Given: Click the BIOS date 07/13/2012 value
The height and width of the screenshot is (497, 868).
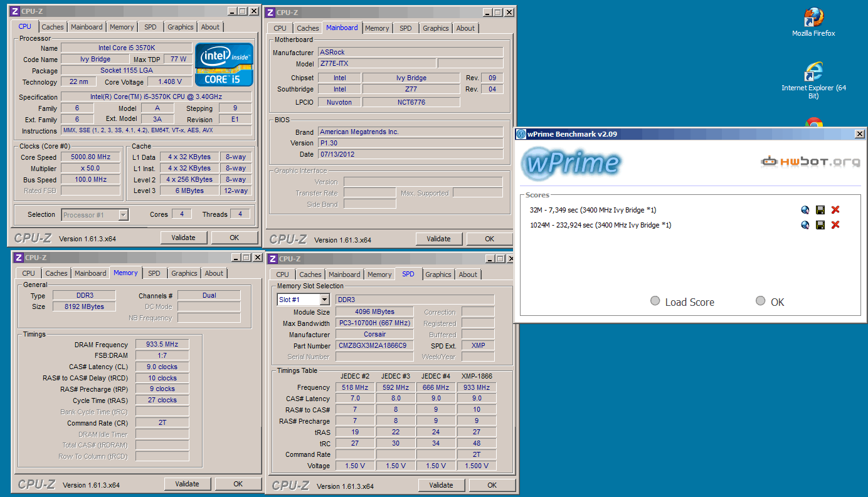Looking at the screenshot, I should click(410, 154).
